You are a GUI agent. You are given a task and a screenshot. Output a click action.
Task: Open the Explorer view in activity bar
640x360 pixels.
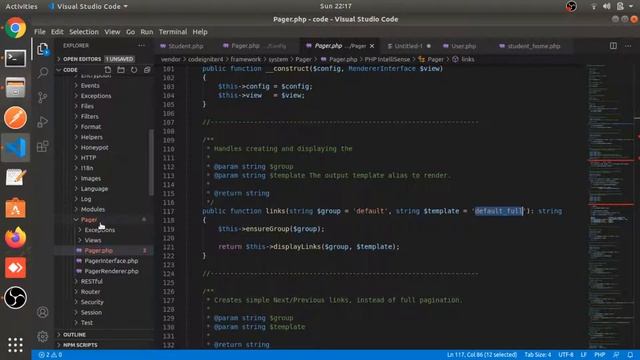pos(43,49)
